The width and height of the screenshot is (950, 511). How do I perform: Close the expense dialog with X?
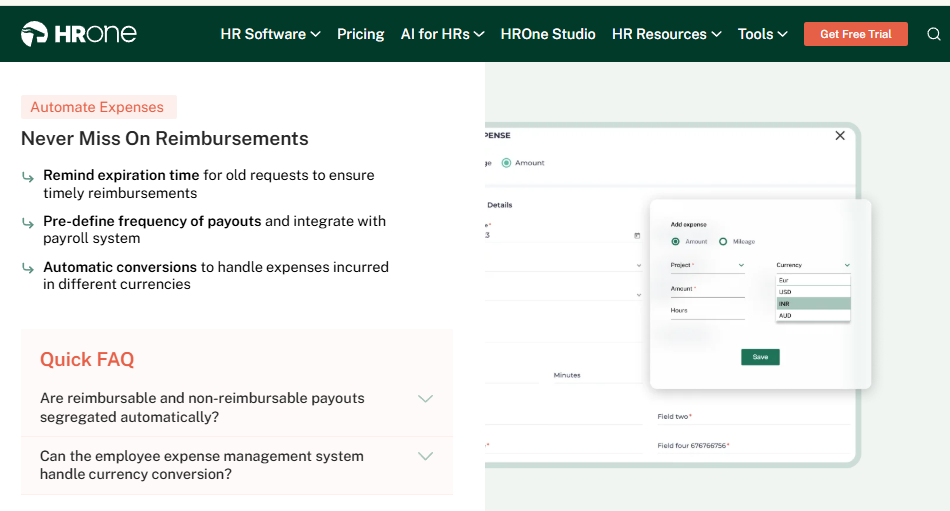point(840,136)
